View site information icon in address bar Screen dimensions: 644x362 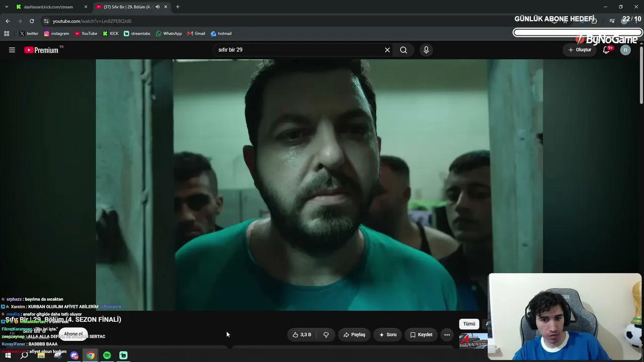point(46,21)
